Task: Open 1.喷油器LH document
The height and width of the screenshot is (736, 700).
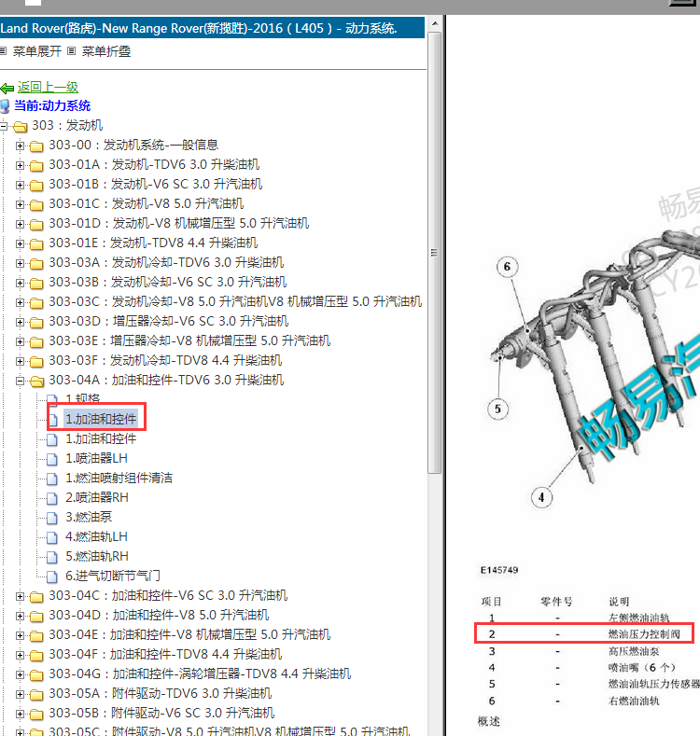Action: (x=96, y=458)
